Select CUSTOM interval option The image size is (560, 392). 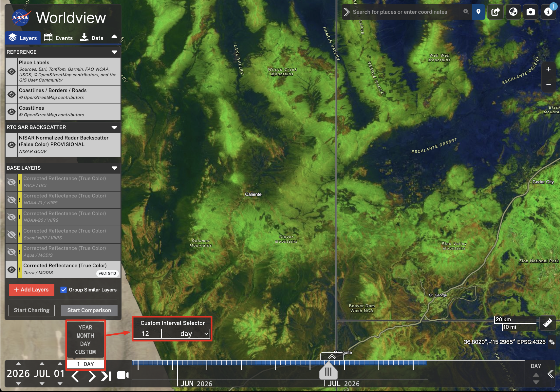pos(85,352)
